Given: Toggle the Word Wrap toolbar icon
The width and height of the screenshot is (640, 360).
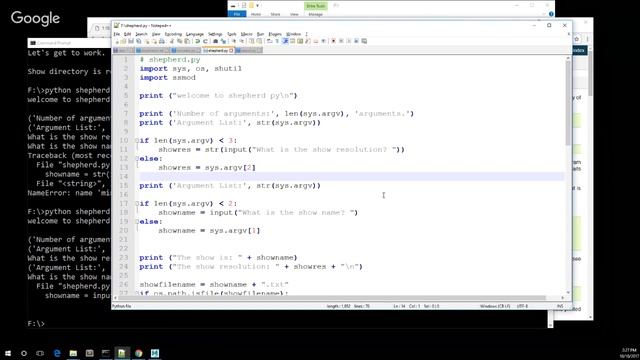Looking at the screenshot, I should 269,41.
